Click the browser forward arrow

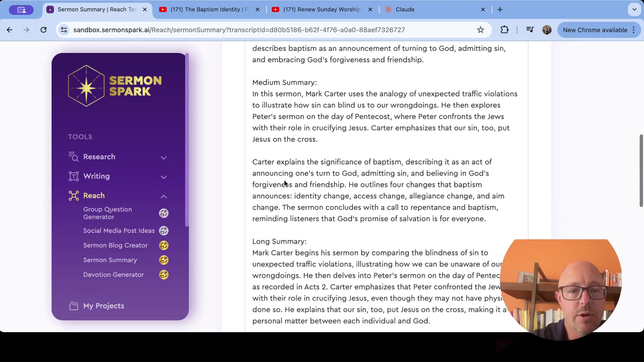[26, 30]
